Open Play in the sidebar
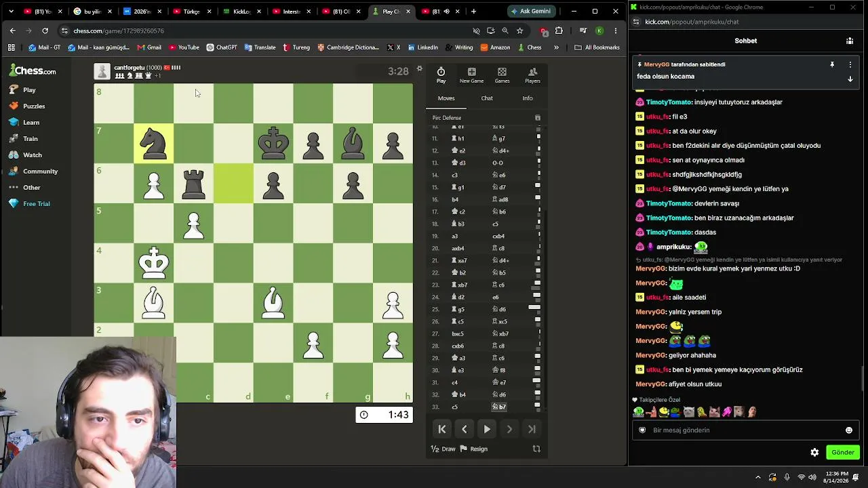868x488 pixels. pyautogui.click(x=29, y=90)
